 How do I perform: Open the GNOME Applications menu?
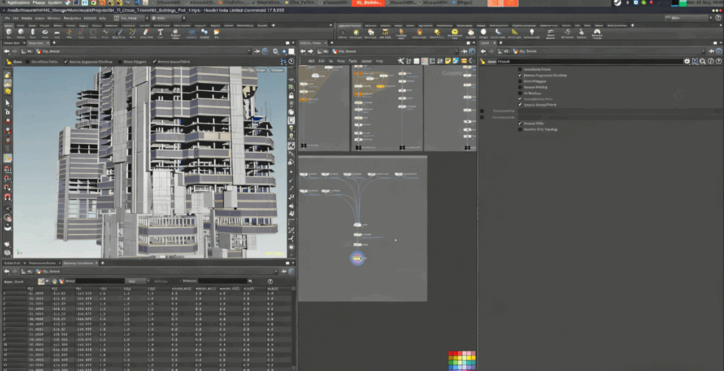point(19,3)
